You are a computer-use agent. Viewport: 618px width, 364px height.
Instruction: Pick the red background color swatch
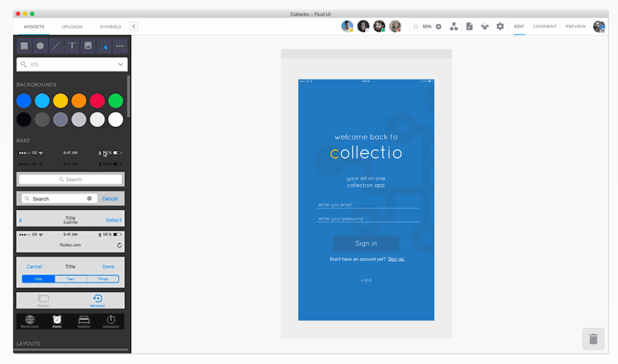pos(97,100)
